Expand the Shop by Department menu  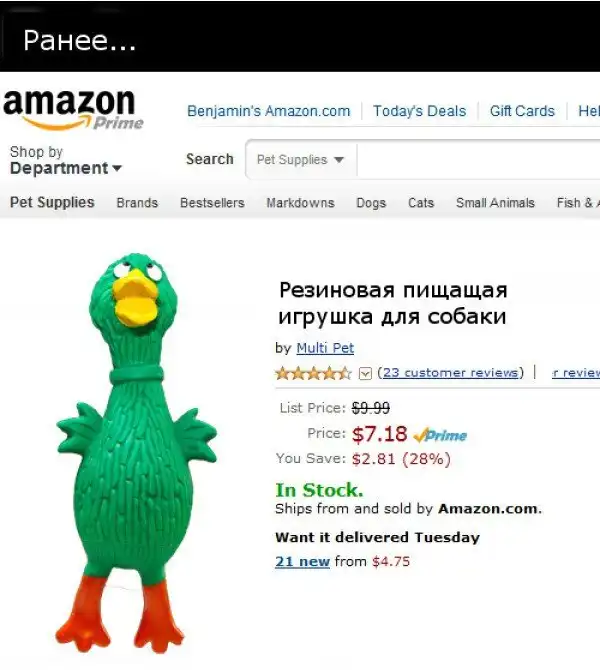point(66,160)
